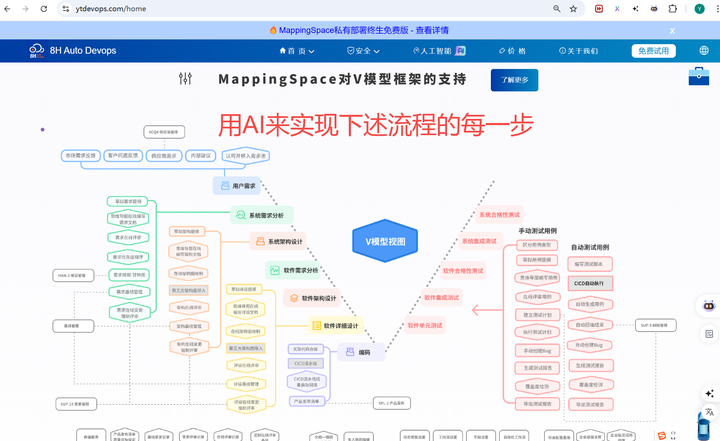Click the 软件单元测试 label
Screen dimensions: 720x441
tap(425, 325)
